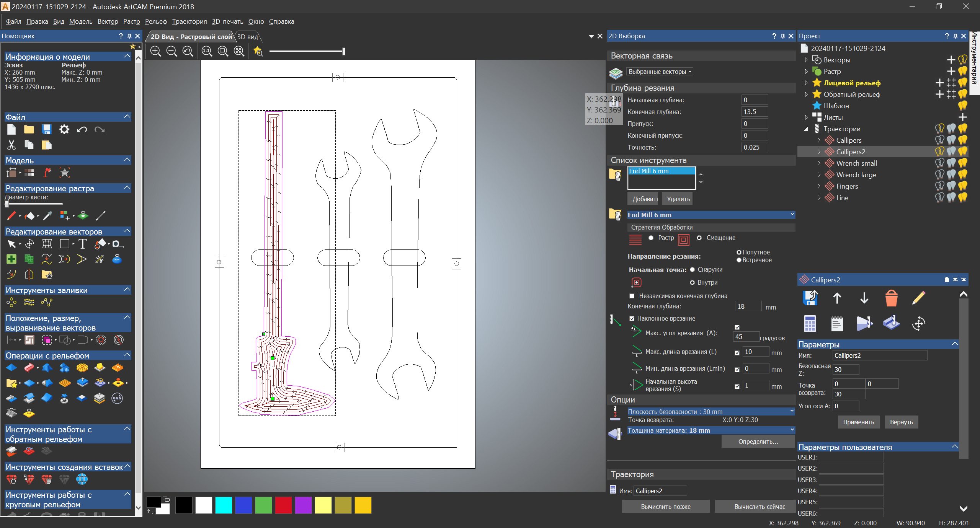Open the Выбранные векторы dropdown
Image resolution: width=980 pixels, height=528 pixels.
coord(660,72)
